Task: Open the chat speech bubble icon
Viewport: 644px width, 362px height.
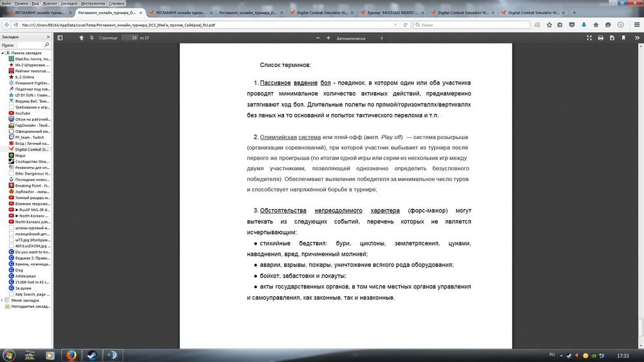Action: 608,25
